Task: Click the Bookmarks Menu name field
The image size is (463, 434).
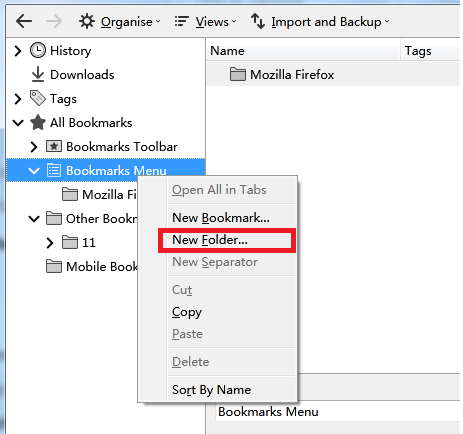Action: 338,412
